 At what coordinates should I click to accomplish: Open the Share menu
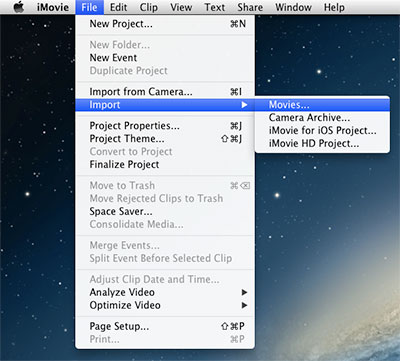(x=250, y=7)
